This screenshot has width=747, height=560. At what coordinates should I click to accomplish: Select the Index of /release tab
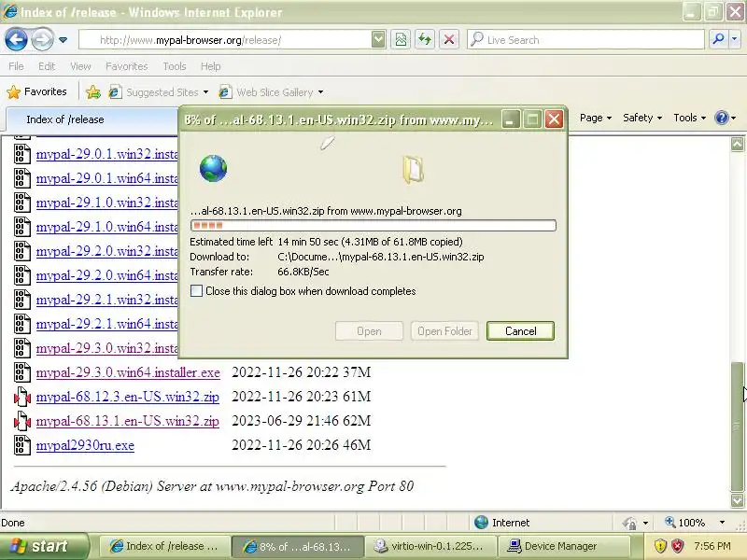coord(92,119)
